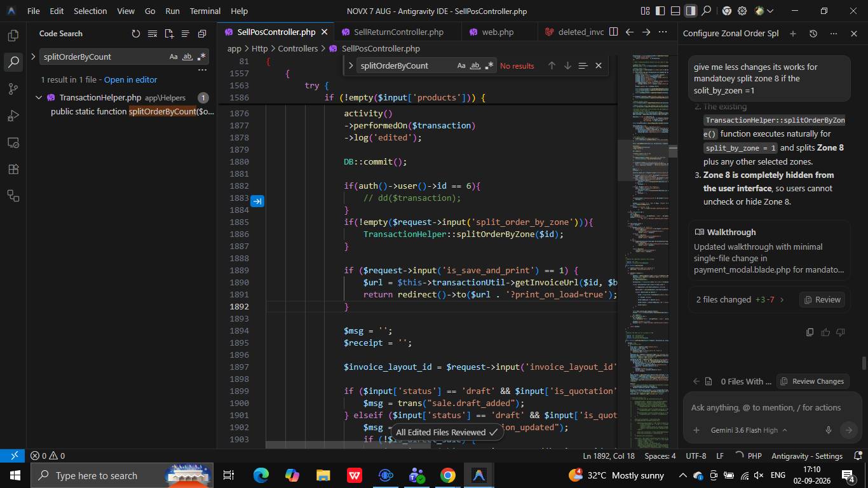
Task: Open Run and Debug view
Action: pyautogui.click(x=13, y=116)
